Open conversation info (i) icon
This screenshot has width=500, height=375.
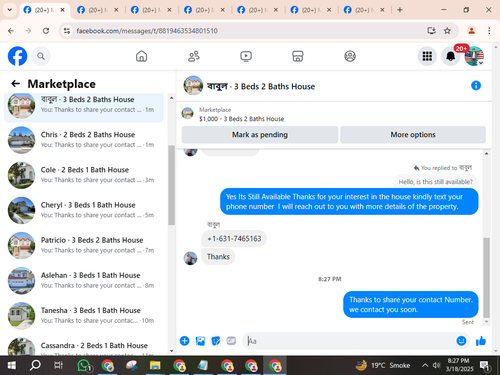pyautogui.click(x=476, y=86)
